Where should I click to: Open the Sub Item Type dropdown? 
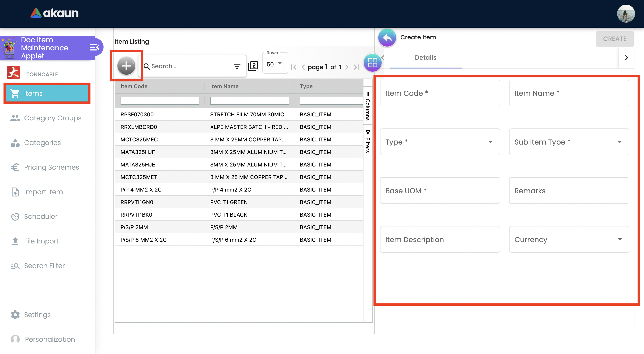tap(569, 142)
